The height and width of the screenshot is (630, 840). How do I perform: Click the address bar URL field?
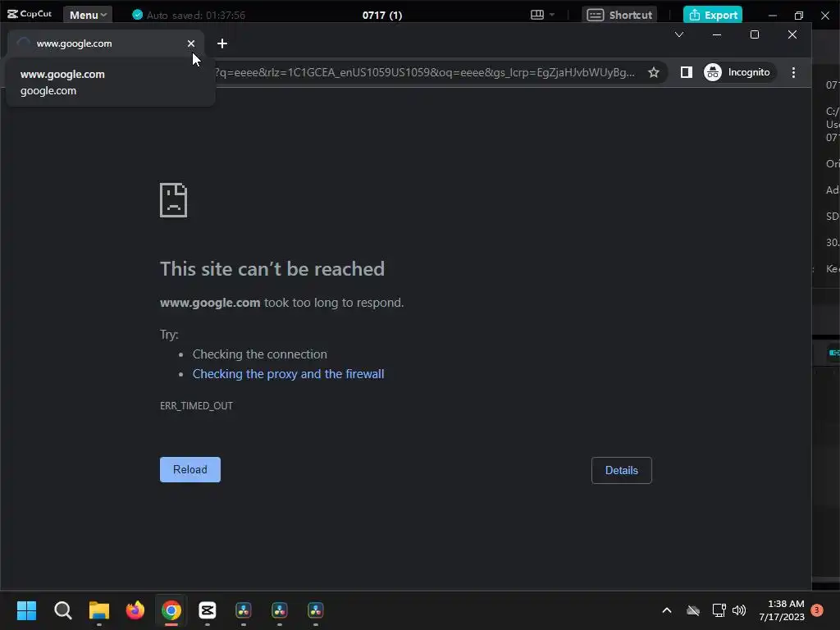(427, 72)
